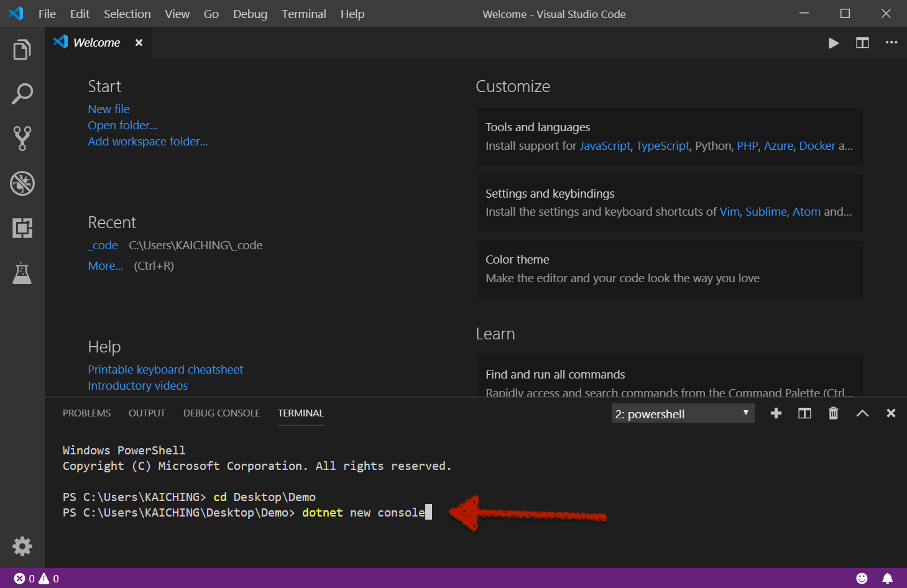The image size is (907, 588).
Task: Maximize the panel with the up chevron
Action: [862, 413]
